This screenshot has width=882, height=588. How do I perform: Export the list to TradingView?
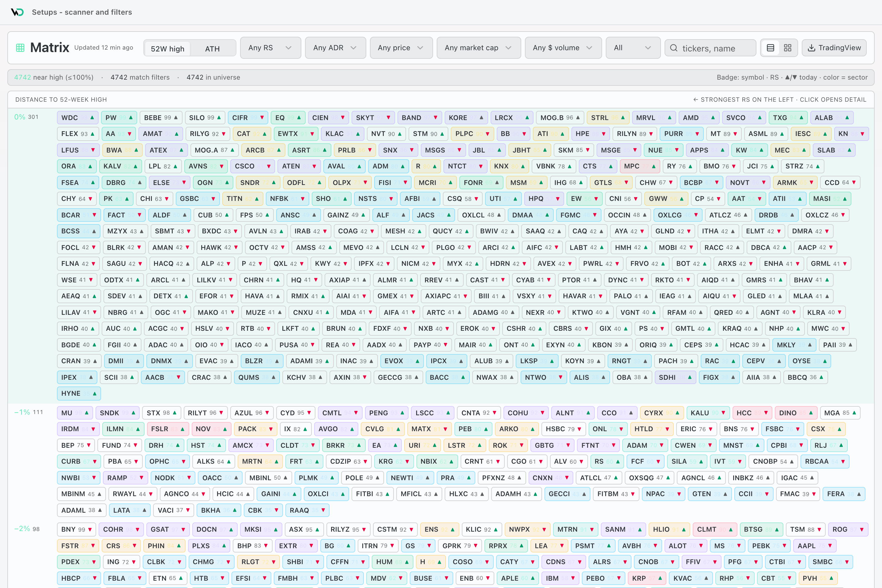pyautogui.click(x=834, y=48)
